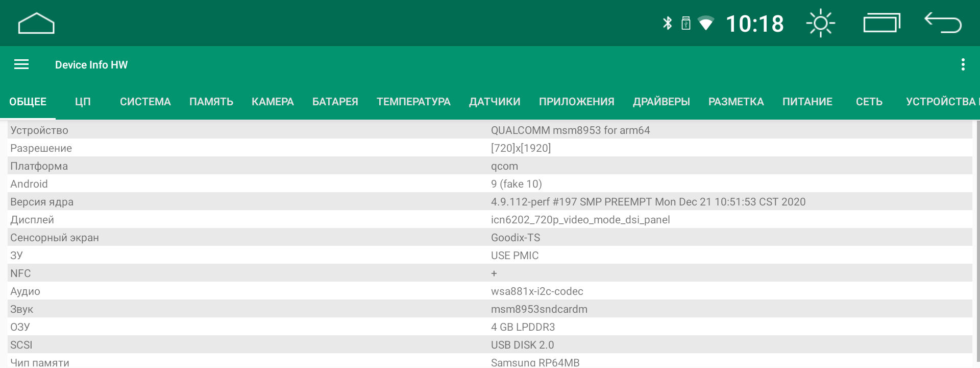The height and width of the screenshot is (368, 980).
Task: Open the ТЕМПЕРАТУРА tab
Action: [x=413, y=102]
